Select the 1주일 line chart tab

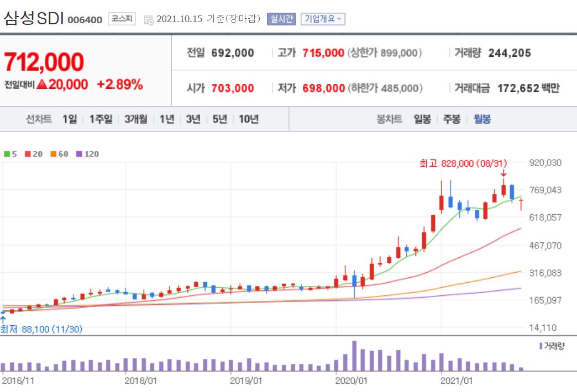click(101, 119)
